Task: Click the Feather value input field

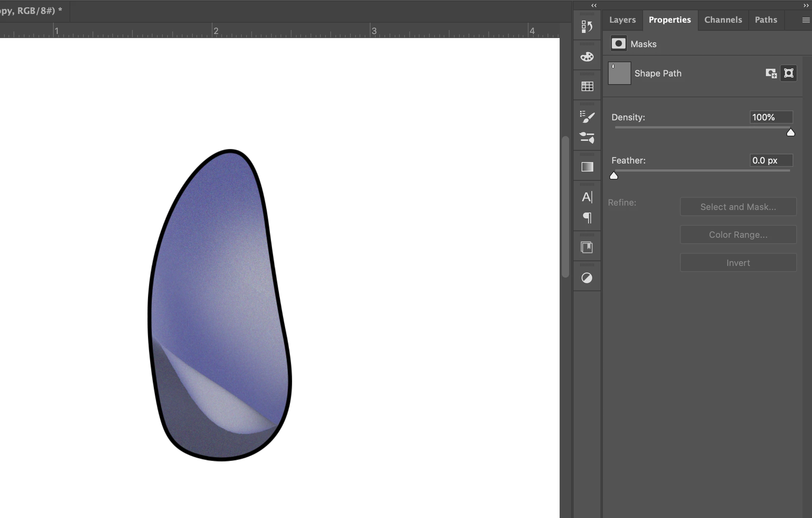Action: [771, 160]
